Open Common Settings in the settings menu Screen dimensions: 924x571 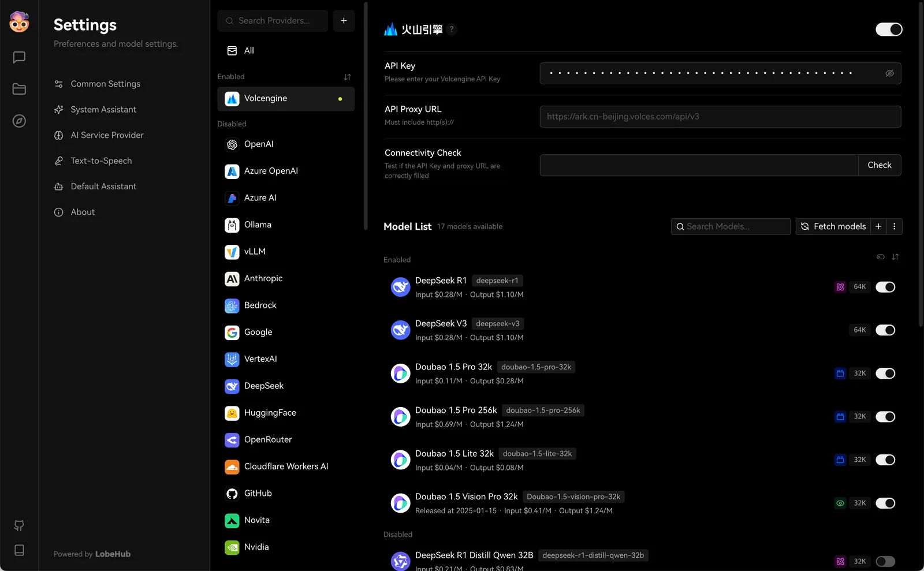click(105, 84)
